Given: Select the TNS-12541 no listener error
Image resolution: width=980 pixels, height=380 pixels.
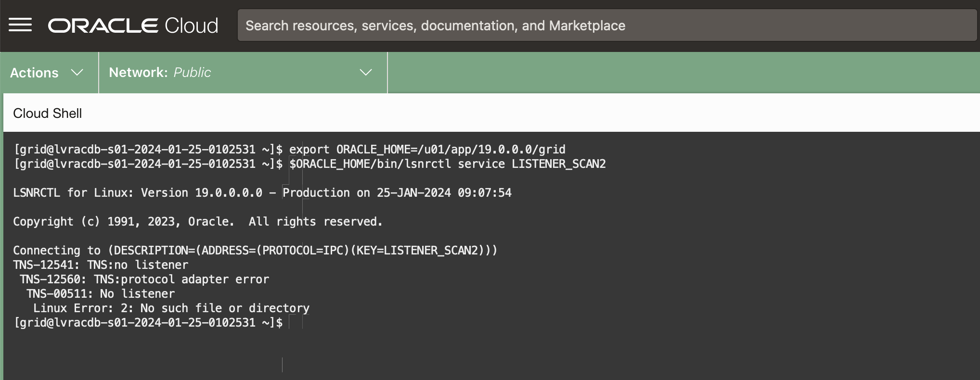Looking at the screenshot, I should coord(101,265).
